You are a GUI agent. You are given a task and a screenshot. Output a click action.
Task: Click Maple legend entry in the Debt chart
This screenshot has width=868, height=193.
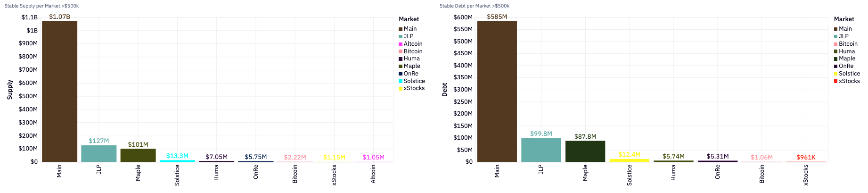[x=847, y=59]
